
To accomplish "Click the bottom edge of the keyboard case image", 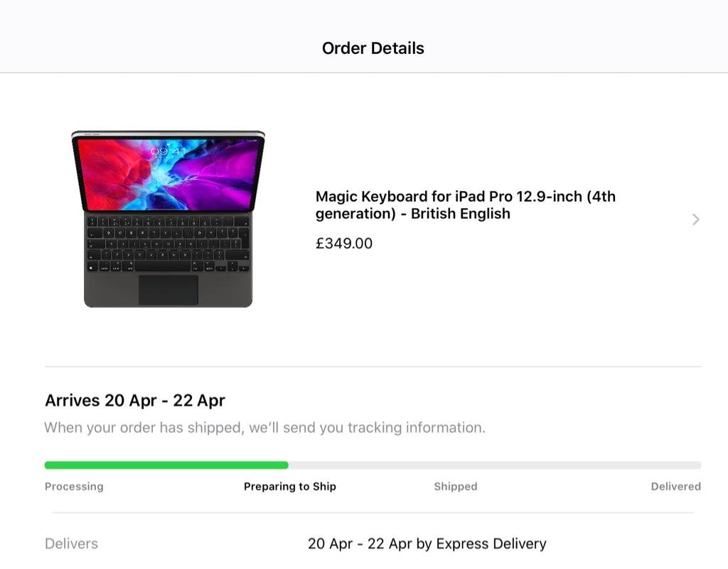I will tap(168, 305).
